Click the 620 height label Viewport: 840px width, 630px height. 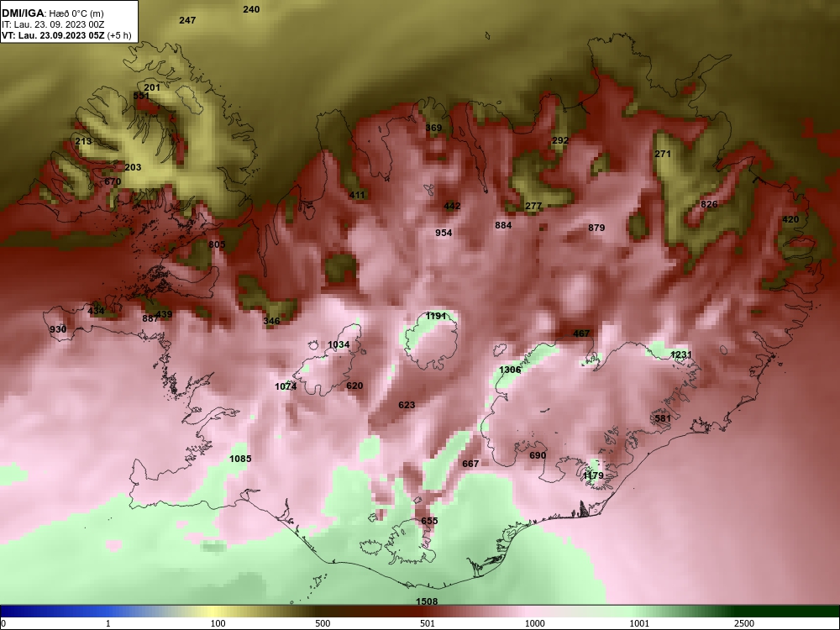(x=354, y=386)
